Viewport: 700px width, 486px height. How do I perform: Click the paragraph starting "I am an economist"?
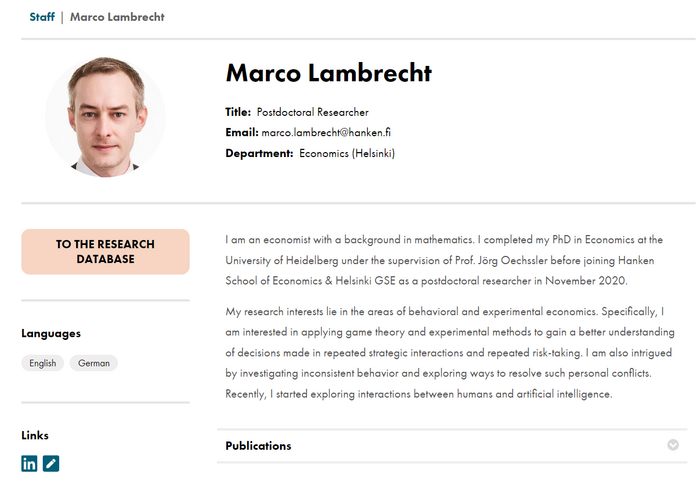[445, 261]
